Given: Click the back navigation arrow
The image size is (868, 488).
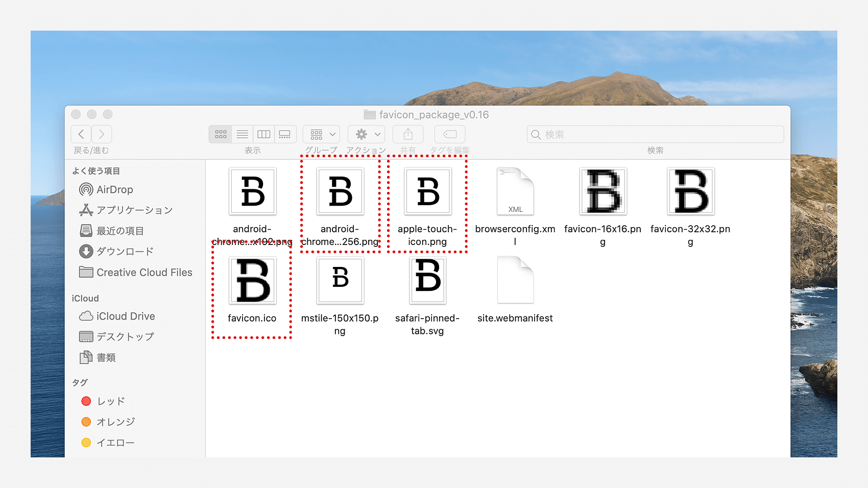Looking at the screenshot, I should pyautogui.click(x=81, y=134).
